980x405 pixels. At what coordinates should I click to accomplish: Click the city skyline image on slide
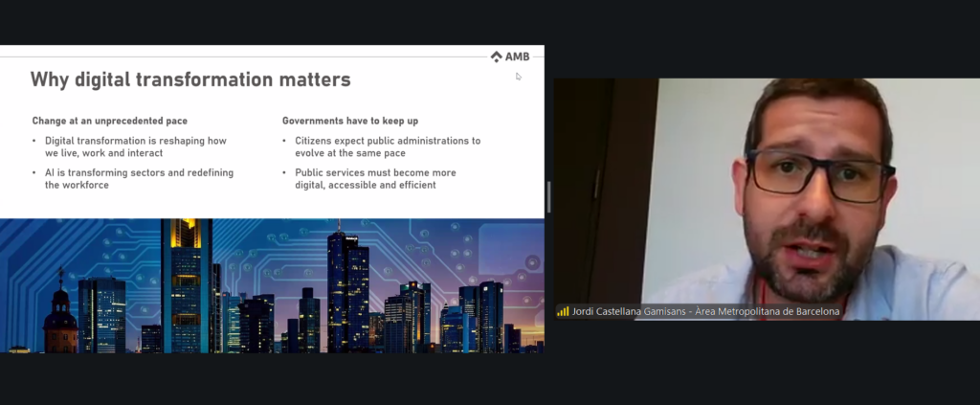272,285
